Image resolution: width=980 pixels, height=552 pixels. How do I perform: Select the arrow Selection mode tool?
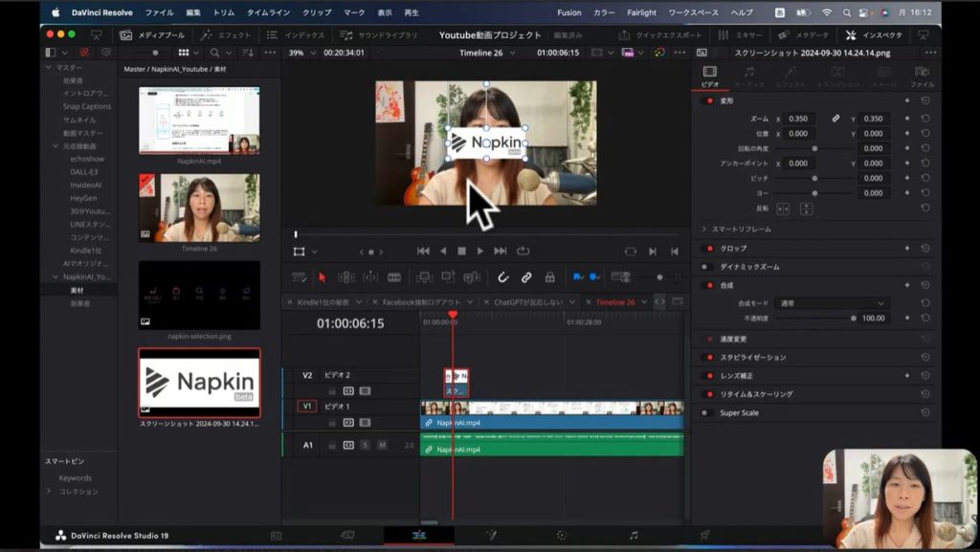coord(322,277)
